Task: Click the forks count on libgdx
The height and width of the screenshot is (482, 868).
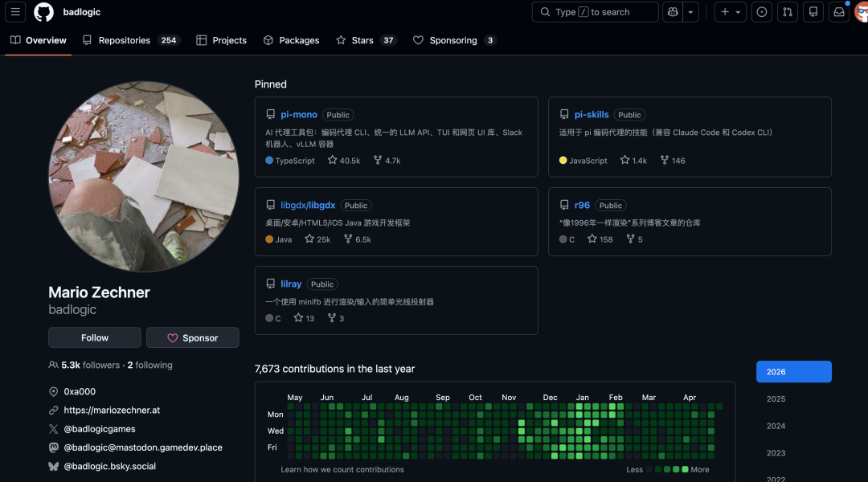Action: [358, 239]
